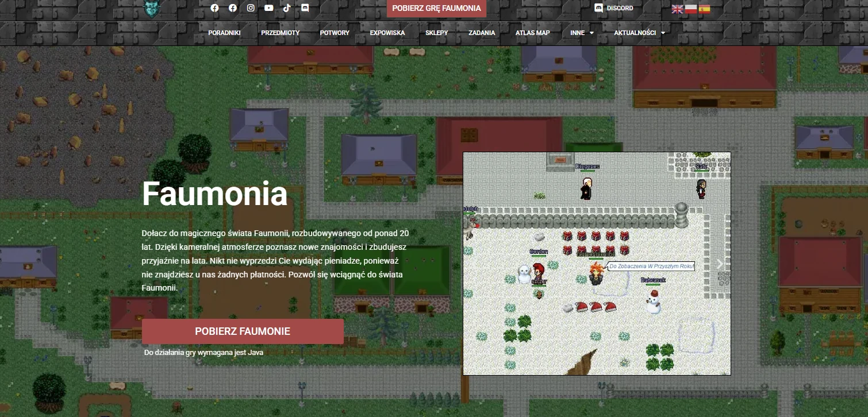
Task: Advance the screenshot carousel with next arrow
Action: tap(719, 264)
